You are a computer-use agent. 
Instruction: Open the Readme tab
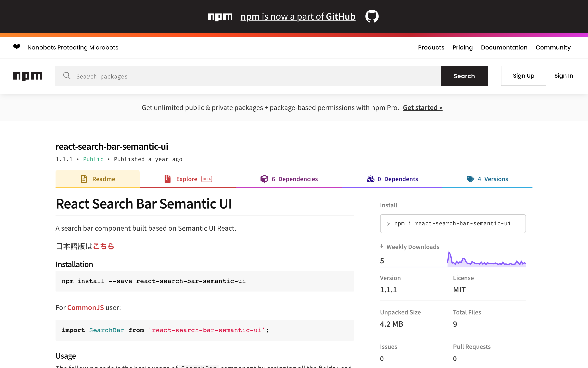pos(97,179)
